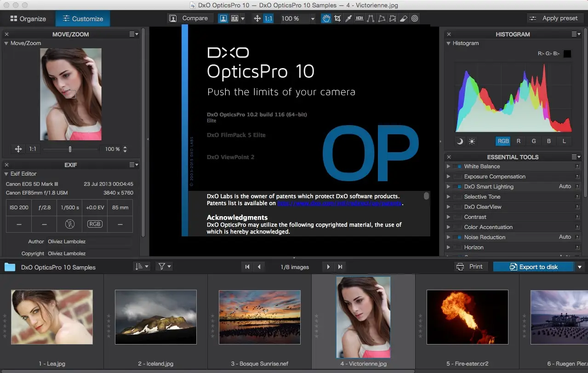
Task: Show RGB channels in histogram
Action: coord(503,141)
